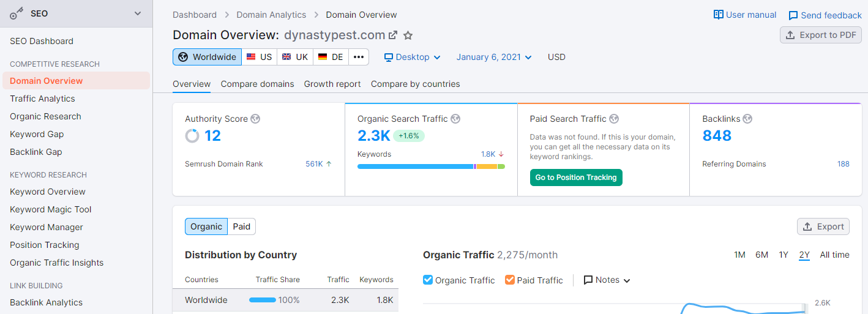868x314 pixels.
Task: Click the Authority Score globe info icon
Action: click(x=255, y=119)
